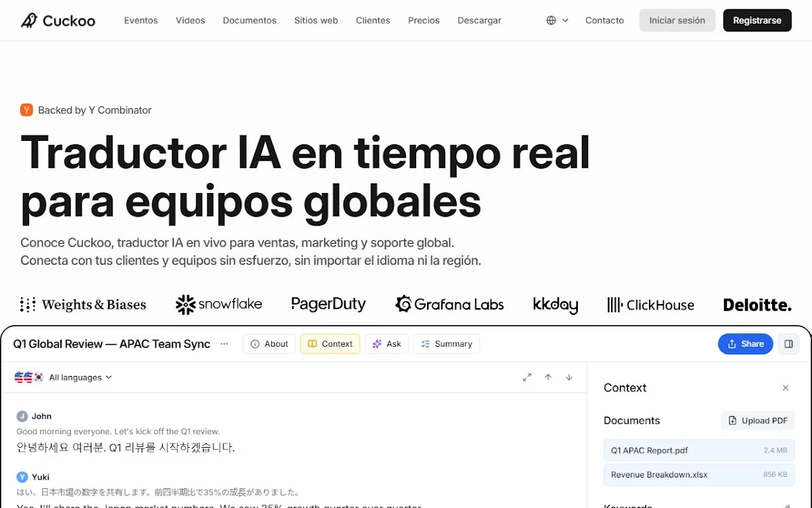
Task: Click the down arrow in transcript toolbar
Action: [x=569, y=377]
